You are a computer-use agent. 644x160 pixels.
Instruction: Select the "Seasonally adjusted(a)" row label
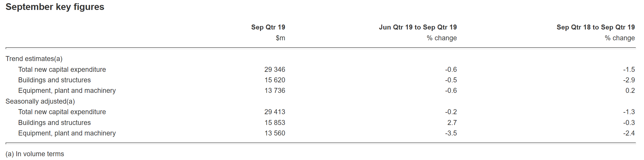[40, 101]
